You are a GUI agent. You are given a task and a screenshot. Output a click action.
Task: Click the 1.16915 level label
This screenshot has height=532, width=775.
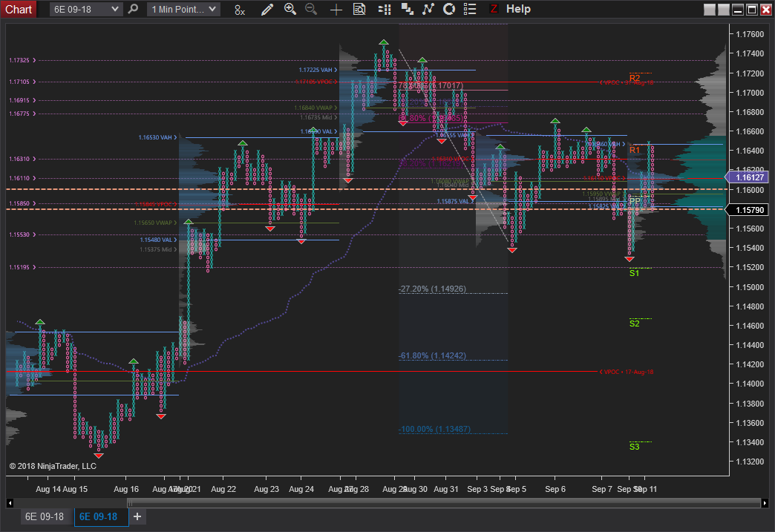22,100
